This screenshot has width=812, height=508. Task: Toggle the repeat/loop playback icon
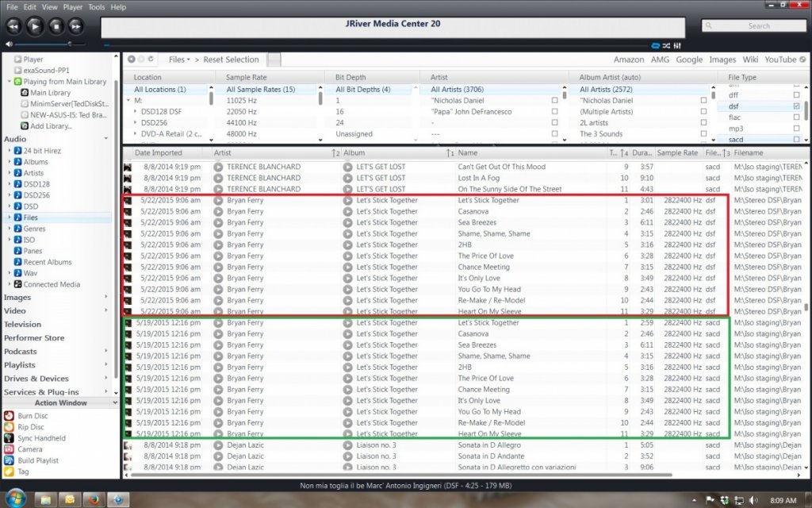[x=656, y=45]
